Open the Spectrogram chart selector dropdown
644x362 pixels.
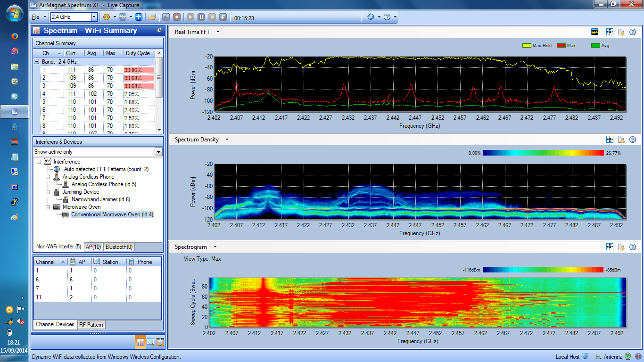click(x=215, y=247)
